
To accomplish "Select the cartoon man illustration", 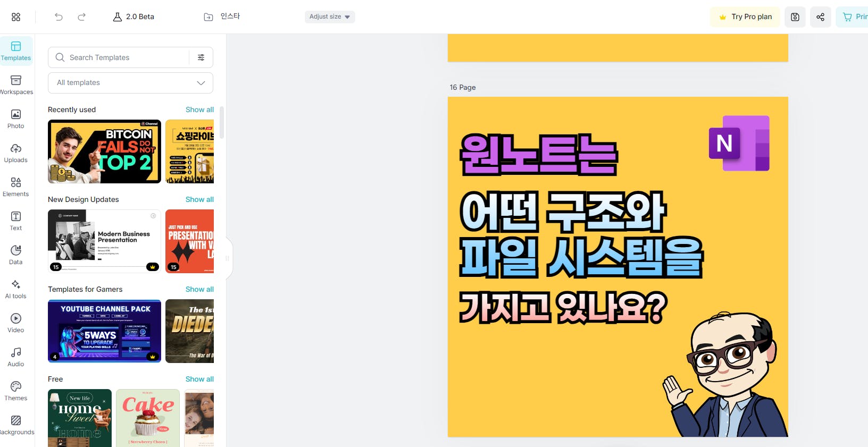I will [725, 374].
